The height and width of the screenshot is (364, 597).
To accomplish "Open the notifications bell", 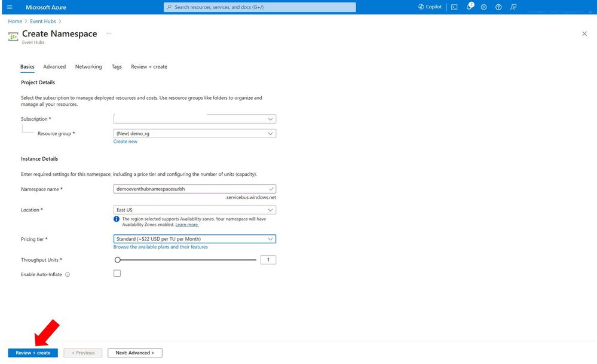I will pos(470,7).
